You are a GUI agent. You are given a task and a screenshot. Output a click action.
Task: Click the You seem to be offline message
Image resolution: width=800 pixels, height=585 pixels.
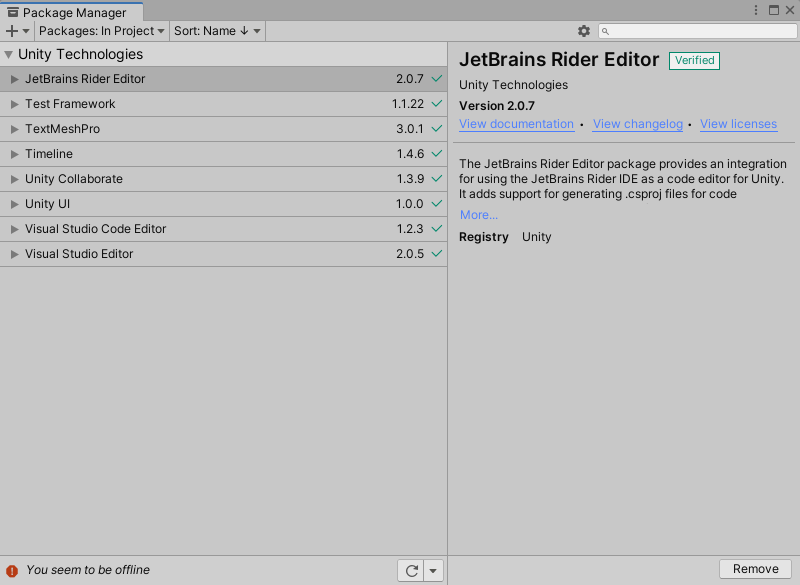pyautogui.click(x=88, y=570)
